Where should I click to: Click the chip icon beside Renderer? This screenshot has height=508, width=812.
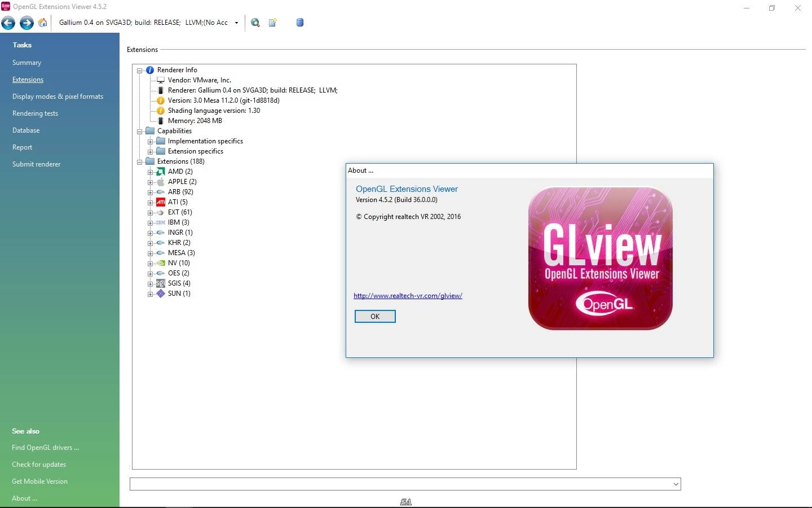(161, 90)
